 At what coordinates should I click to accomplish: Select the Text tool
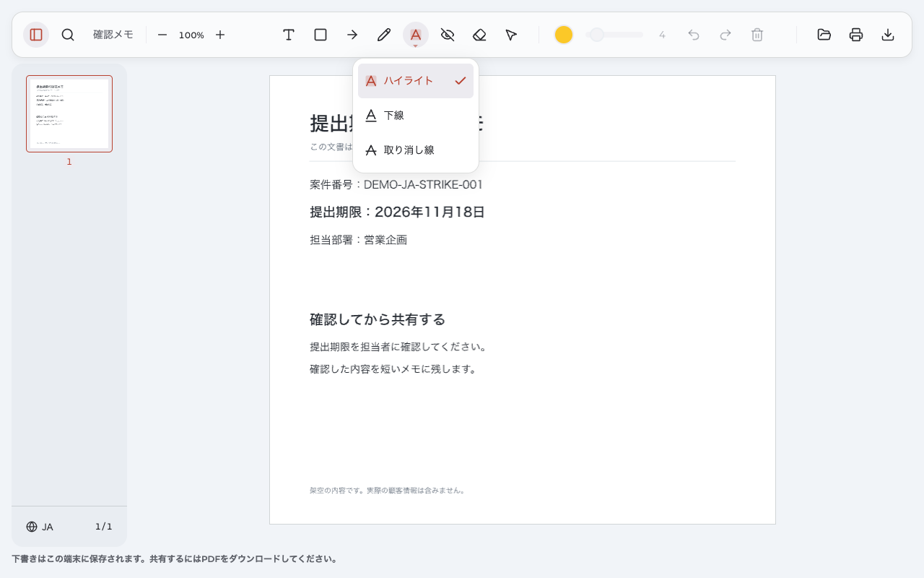pos(289,35)
